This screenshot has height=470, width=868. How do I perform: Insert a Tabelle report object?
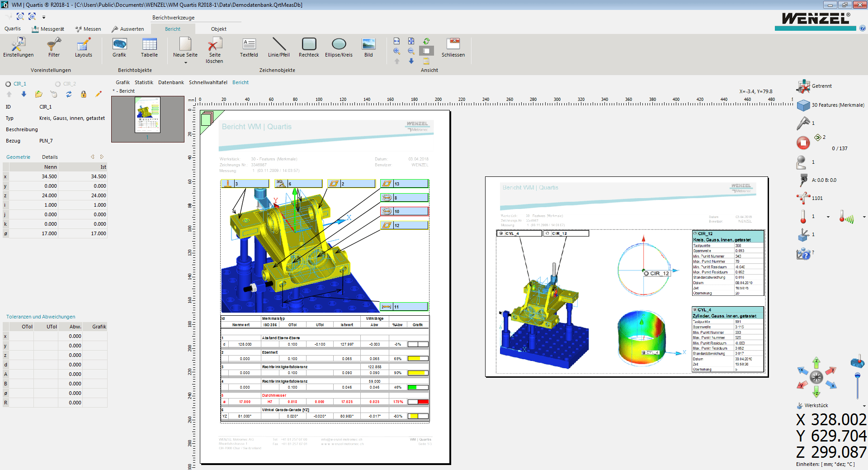[149, 47]
